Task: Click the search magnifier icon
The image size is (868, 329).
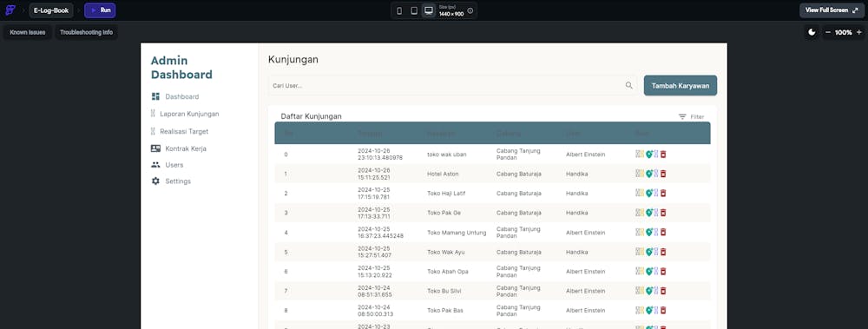Action: (x=628, y=85)
